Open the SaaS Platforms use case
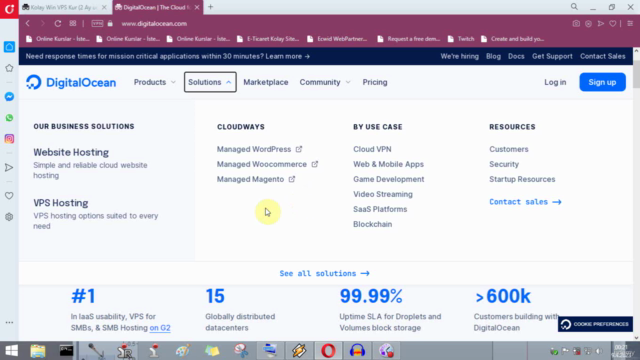The height and width of the screenshot is (360, 640). click(380, 209)
